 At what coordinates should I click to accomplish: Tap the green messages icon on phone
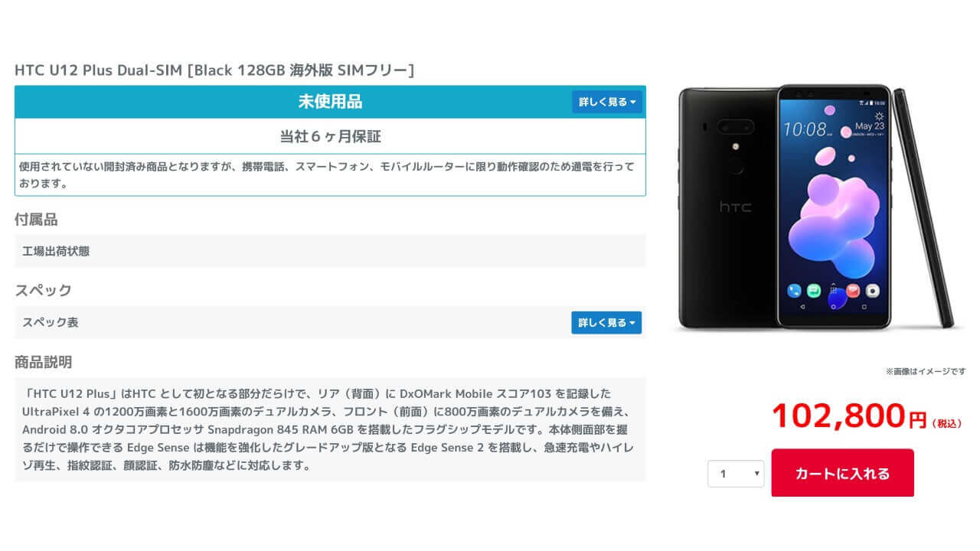[x=814, y=291]
